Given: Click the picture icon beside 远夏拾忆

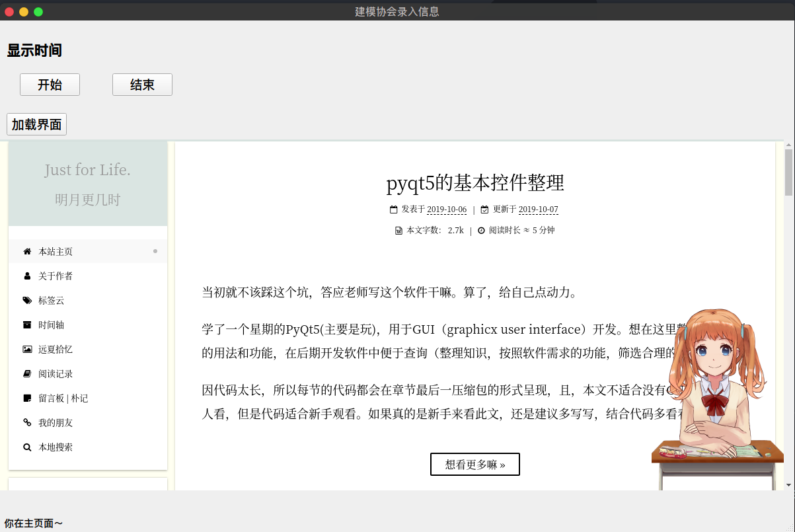Looking at the screenshot, I should [27, 350].
